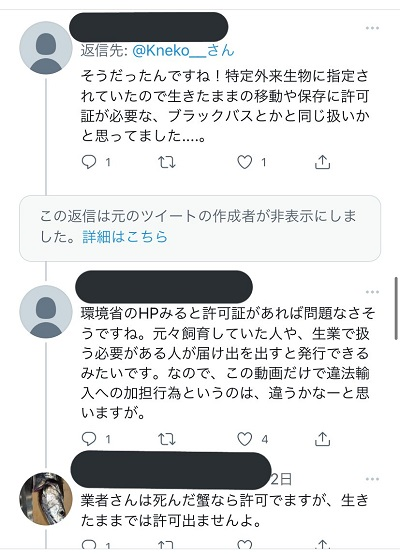The width and height of the screenshot is (400, 554).
Task: Open more options for the 業者さん tweet
Action: click(x=372, y=479)
